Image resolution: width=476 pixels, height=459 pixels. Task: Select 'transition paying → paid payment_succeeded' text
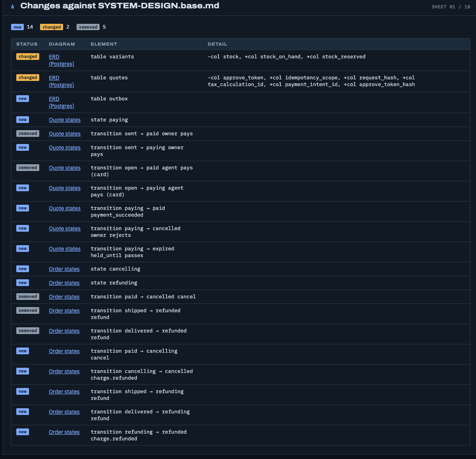pyautogui.click(x=128, y=211)
